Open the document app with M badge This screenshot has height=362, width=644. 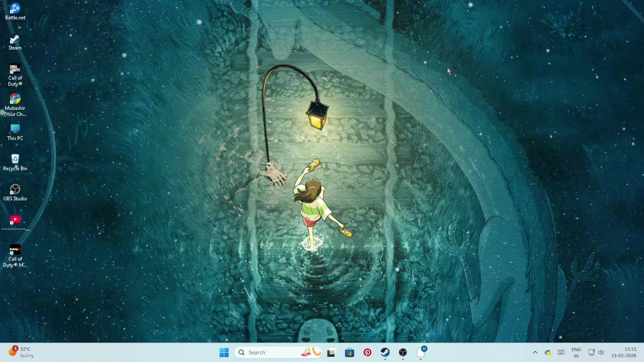pyautogui.click(x=421, y=352)
